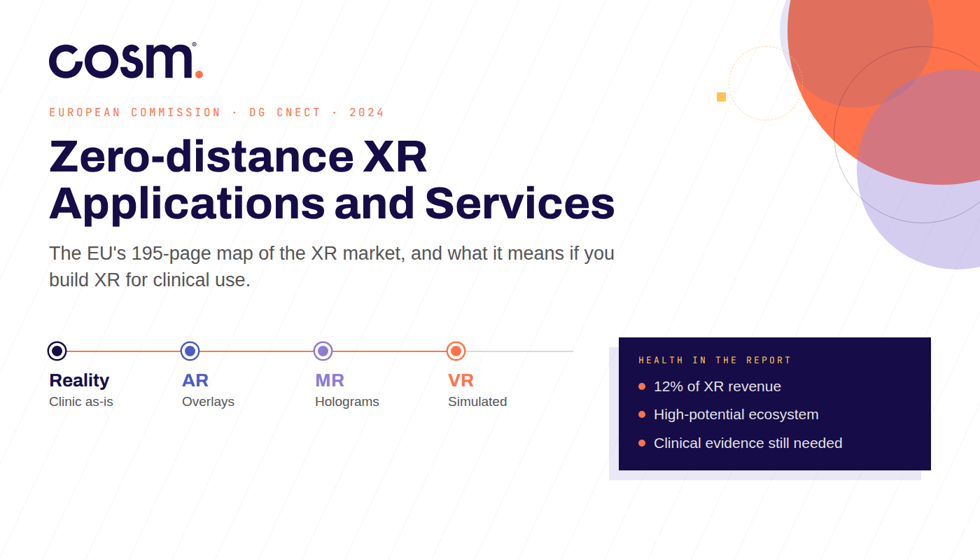Click the "Health in the Report" header
This screenshot has width=980, height=560.
coord(715,360)
